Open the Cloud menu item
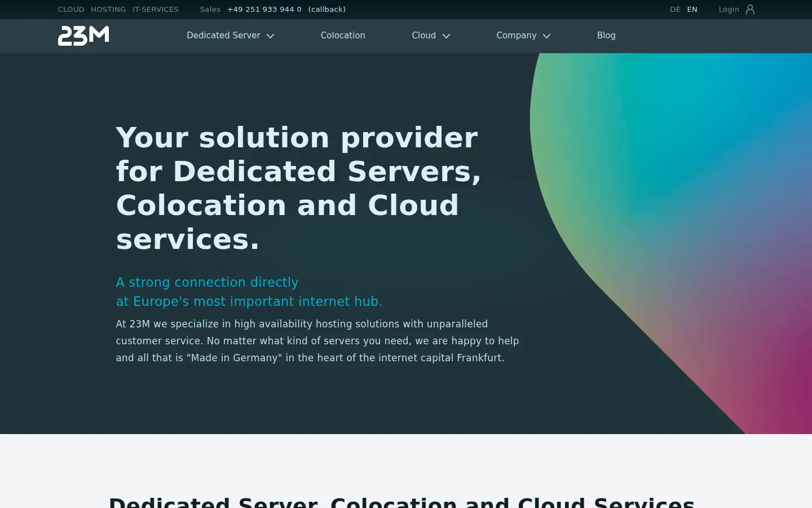 coord(423,36)
